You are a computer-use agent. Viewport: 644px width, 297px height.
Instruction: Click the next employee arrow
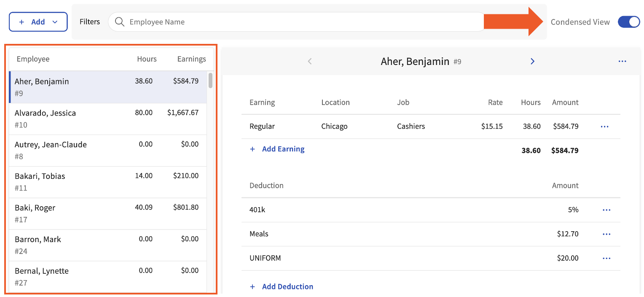click(x=532, y=61)
